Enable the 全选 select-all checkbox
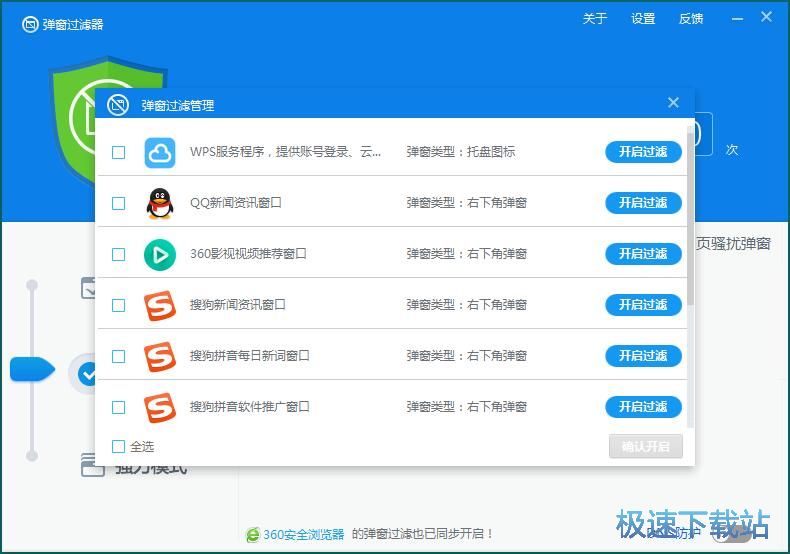This screenshot has height=554, width=790. click(x=118, y=446)
